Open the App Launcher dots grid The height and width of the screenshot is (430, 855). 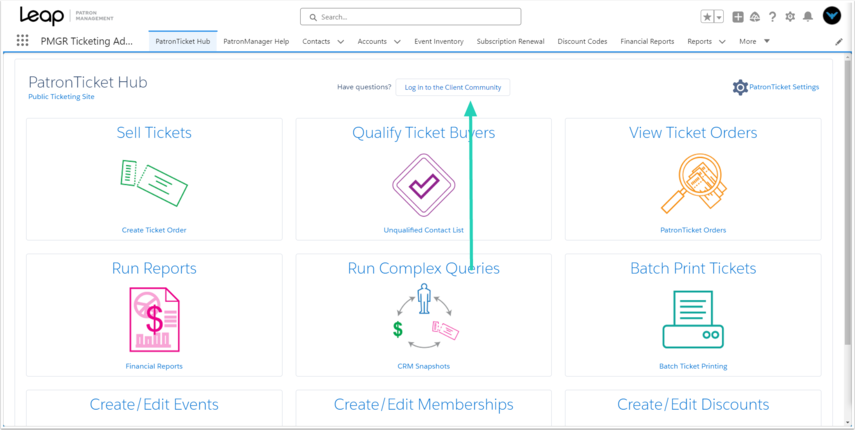tap(22, 41)
